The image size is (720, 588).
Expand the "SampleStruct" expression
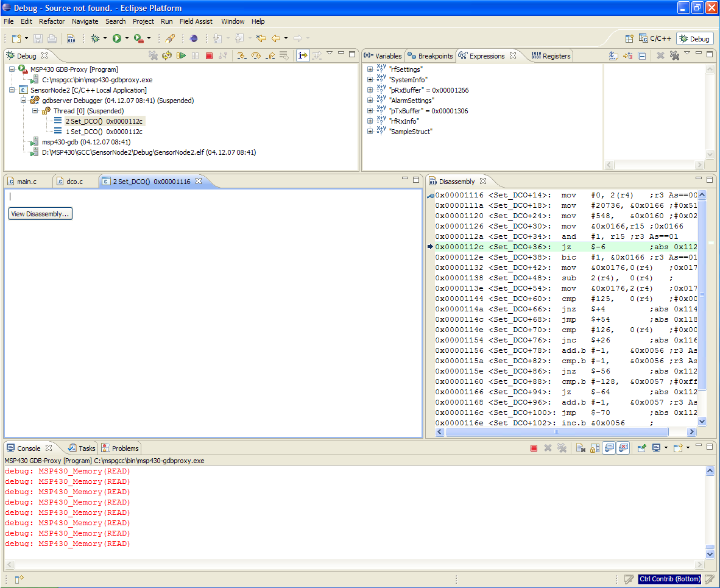point(370,132)
